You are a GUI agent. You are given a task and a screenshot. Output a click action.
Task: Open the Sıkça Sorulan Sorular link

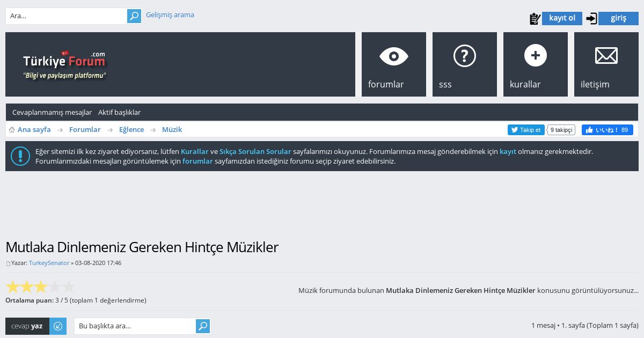(x=255, y=151)
